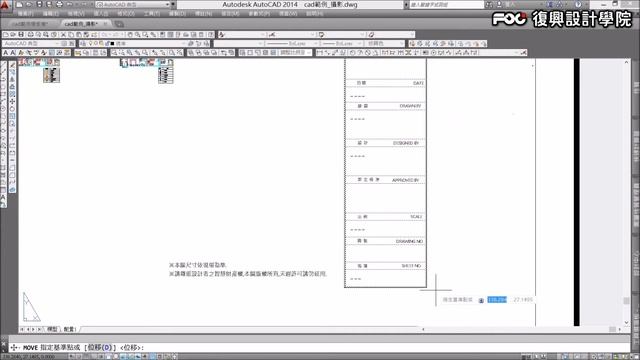This screenshot has height=360, width=640.
Task: Click the SCALE label in title block
Action: [416, 217]
